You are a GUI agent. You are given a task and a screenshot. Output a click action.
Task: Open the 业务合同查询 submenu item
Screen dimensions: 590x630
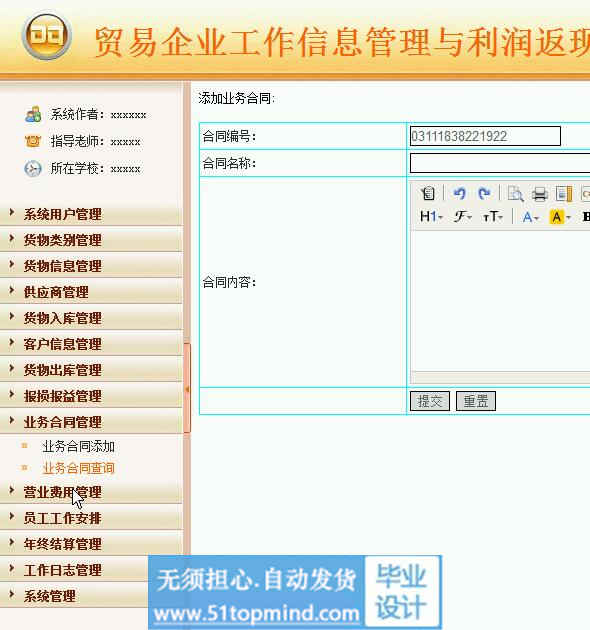tap(79, 468)
